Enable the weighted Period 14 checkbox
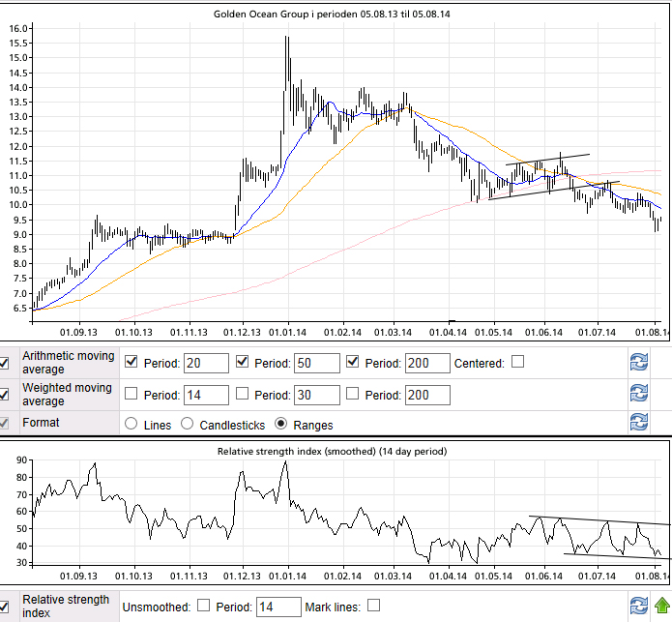This screenshot has width=672, height=622. 132,394
